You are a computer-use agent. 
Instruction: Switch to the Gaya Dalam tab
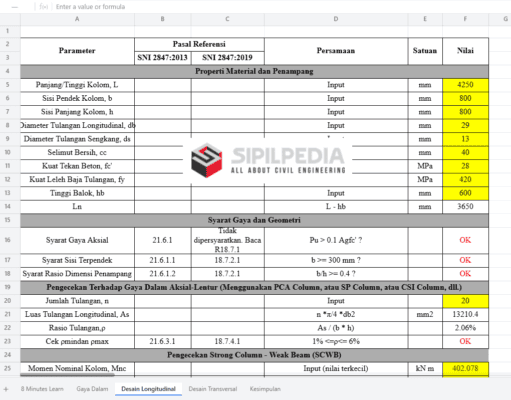tap(92, 389)
